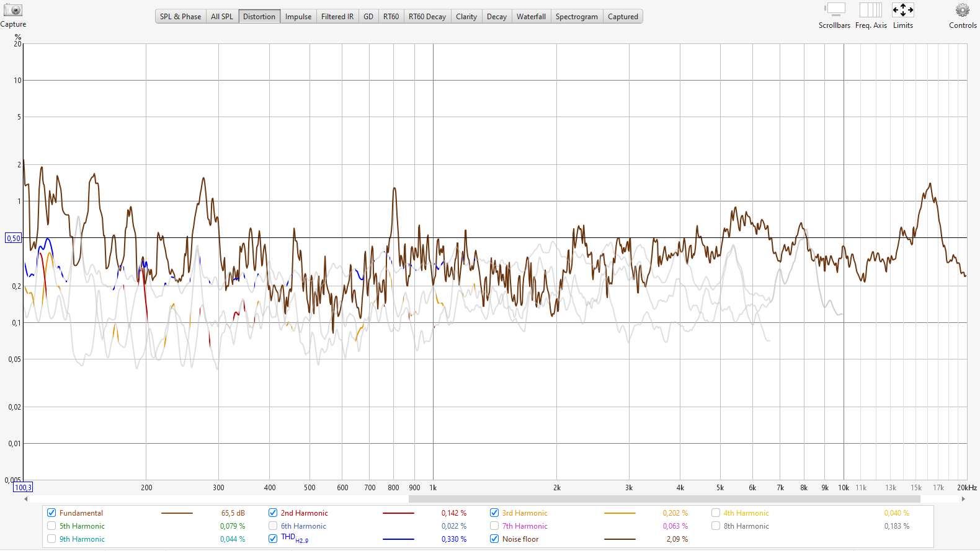Open the graph Limits icon
The image size is (980, 551).
point(902,10)
